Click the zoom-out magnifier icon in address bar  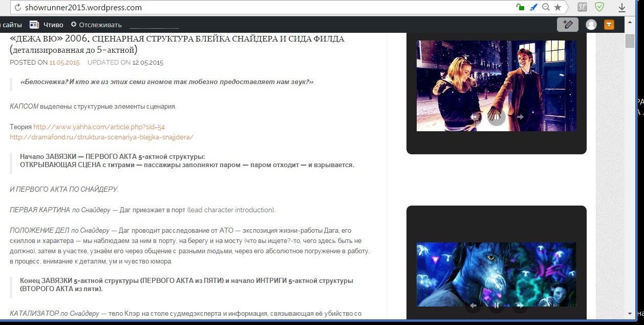(x=546, y=7)
